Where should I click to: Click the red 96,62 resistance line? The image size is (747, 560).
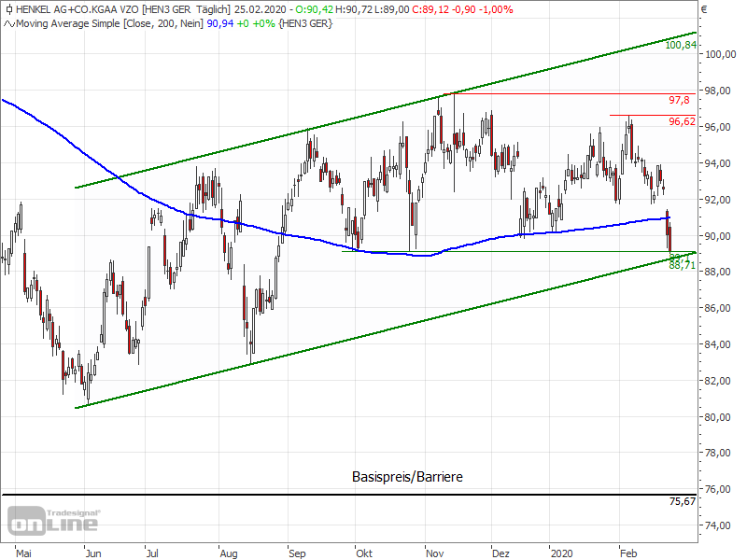click(653, 115)
